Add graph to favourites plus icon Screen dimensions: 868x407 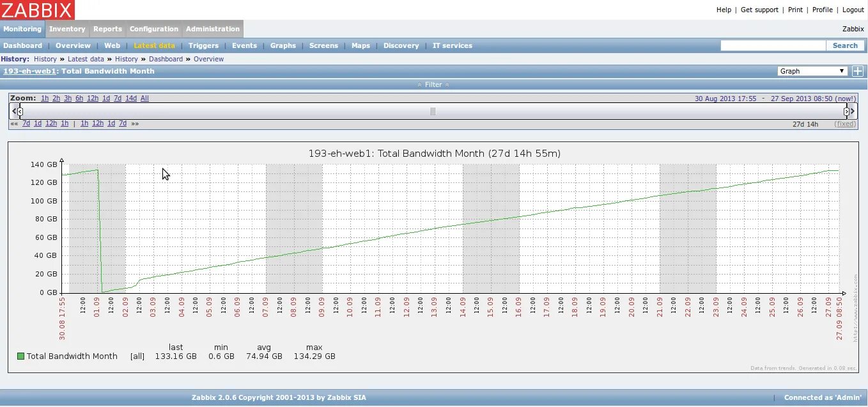(858, 71)
